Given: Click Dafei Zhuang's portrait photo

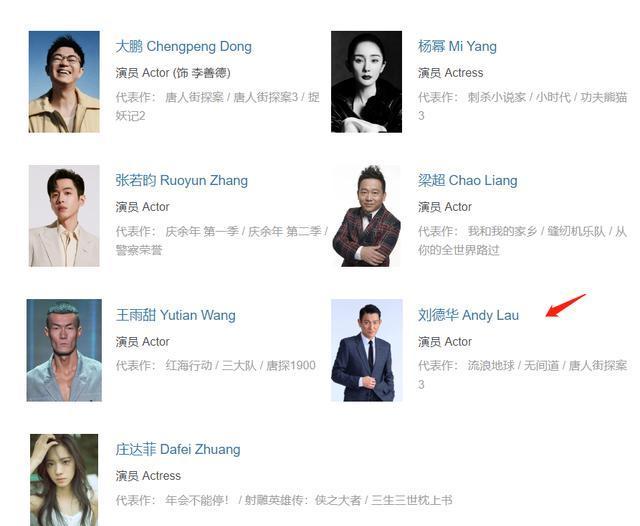Looking at the screenshot, I should coord(64,480).
